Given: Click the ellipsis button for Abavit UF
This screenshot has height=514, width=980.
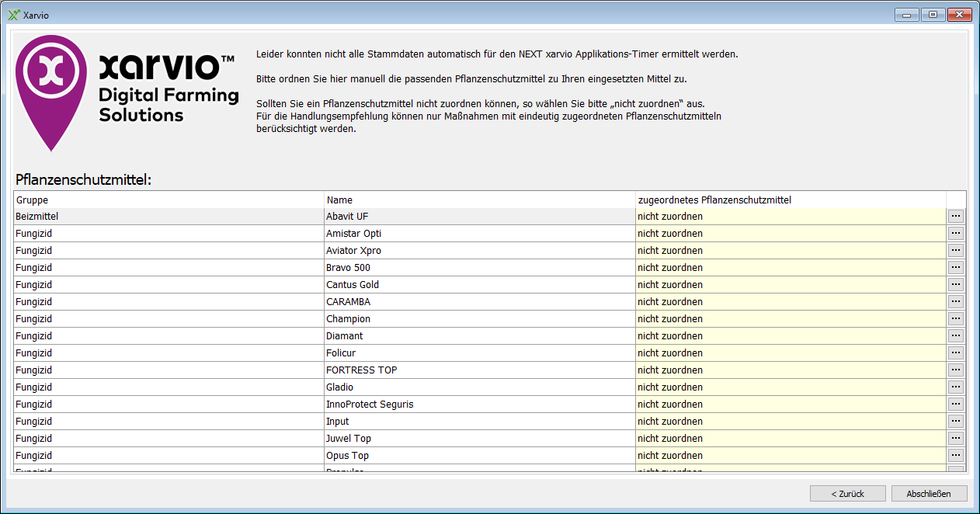Looking at the screenshot, I should tap(955, 216).
